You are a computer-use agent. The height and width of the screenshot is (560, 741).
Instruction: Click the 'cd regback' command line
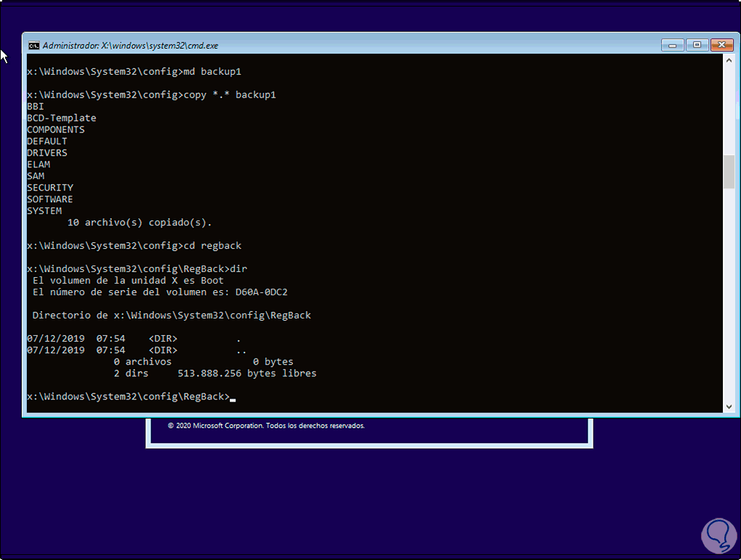point(135,246)
